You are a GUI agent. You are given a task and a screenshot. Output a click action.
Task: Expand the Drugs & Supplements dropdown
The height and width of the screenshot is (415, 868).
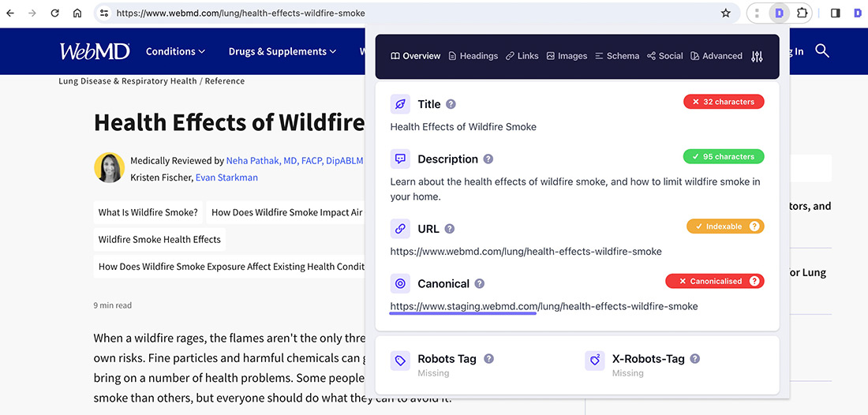tap(282, 51)
